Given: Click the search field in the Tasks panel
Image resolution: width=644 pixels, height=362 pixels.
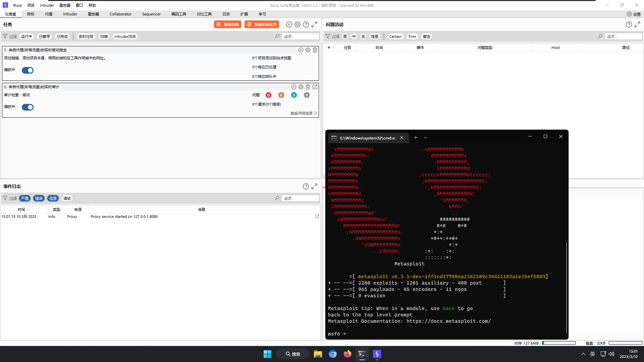Looking at the screenshot, I should coord(300,36).
